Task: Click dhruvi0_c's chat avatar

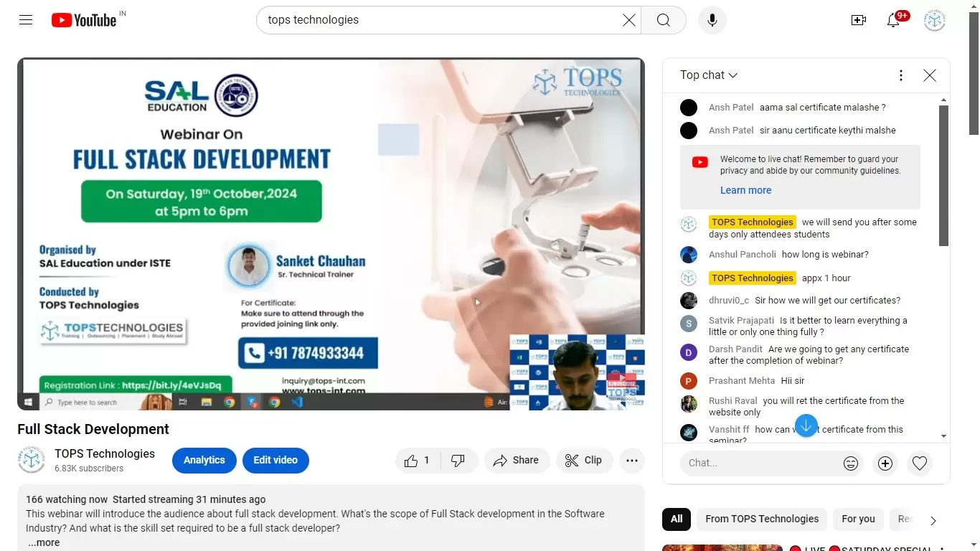Action: [x=689, y=301]
